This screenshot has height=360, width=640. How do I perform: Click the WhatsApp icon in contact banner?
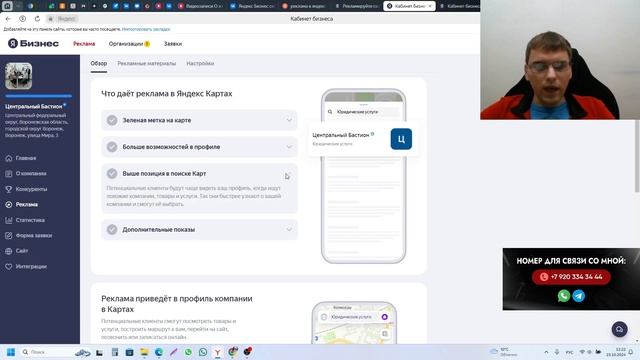pos(564,296)
